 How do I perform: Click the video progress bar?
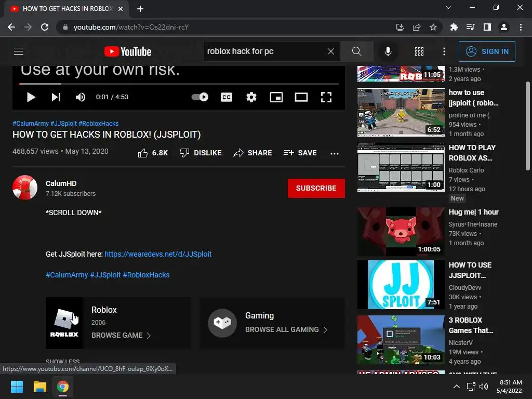click(179, 84)
